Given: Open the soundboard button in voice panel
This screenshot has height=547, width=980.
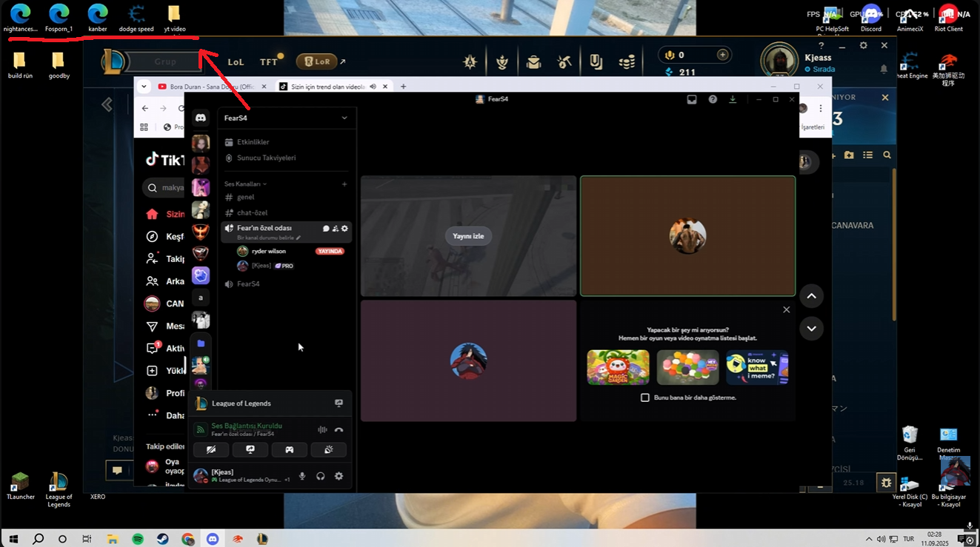Looking at the screenshot, I should 328,449.
